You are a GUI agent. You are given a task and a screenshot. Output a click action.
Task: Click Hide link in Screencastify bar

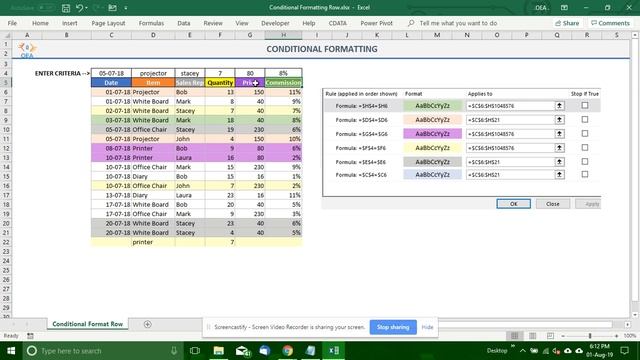tap(427, 327)
